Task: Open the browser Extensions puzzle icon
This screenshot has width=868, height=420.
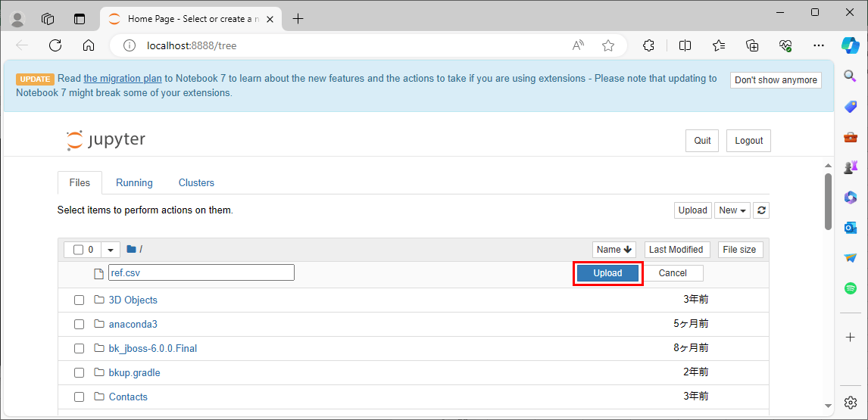Action: point(648,45)
